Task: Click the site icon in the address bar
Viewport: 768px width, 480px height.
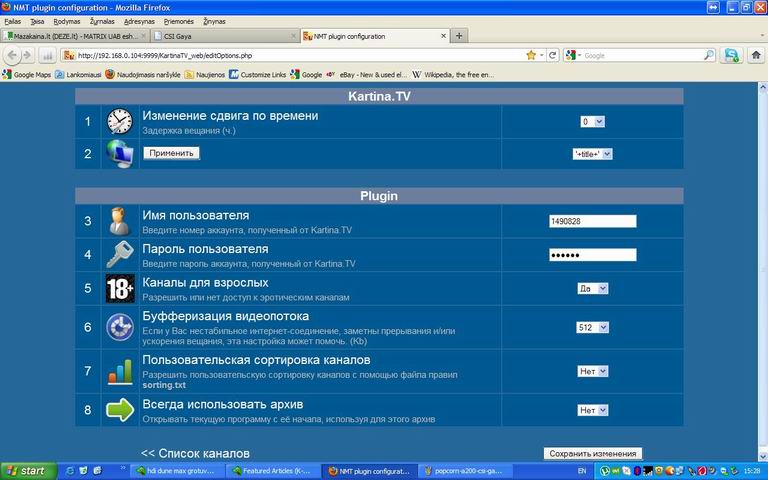Action: [x=69, y=55]
